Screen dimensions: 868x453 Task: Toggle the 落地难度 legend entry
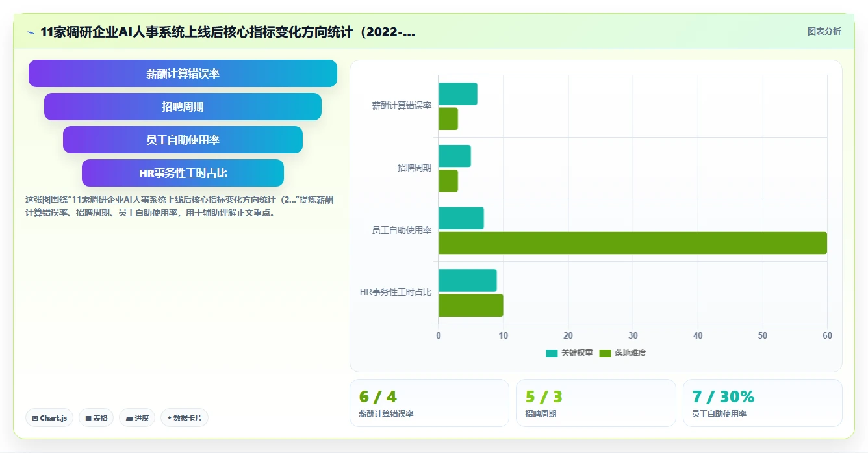[622, 353]
